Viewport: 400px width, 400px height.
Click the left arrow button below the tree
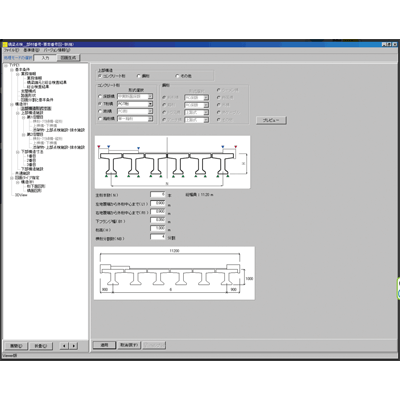65,346
